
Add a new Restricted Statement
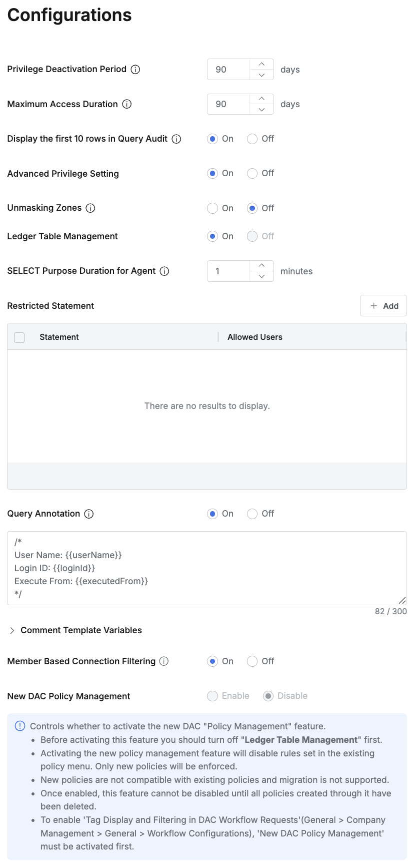pos(383,306)
